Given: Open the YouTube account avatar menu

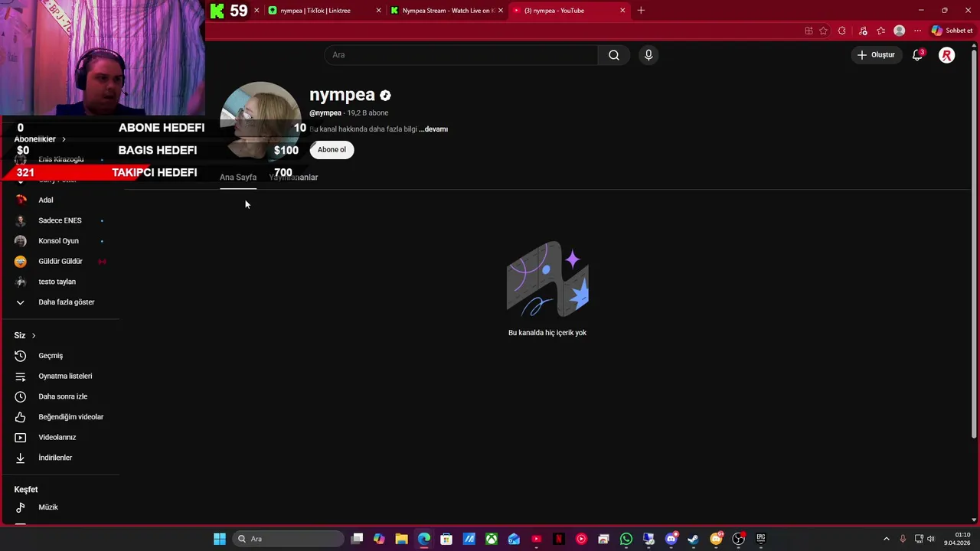Looking at the screenshot, I should click(x=947, y=55).
